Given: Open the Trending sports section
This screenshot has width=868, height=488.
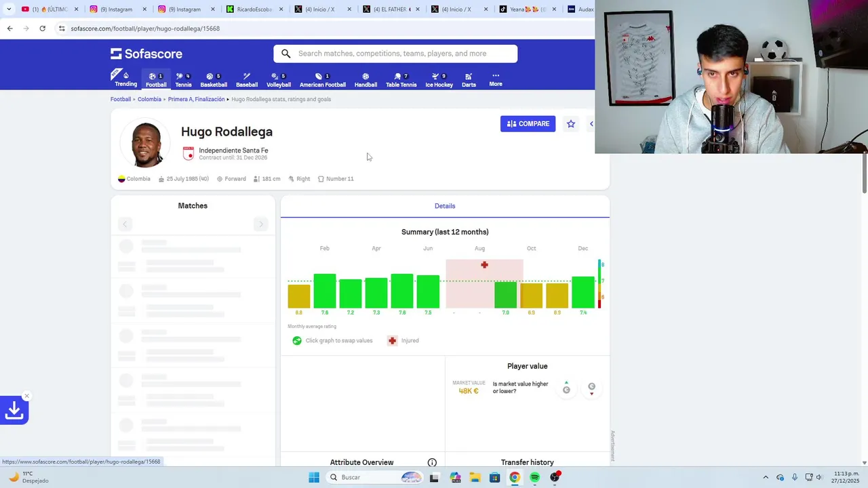Looking at the screenshot, I should point(125,79).
